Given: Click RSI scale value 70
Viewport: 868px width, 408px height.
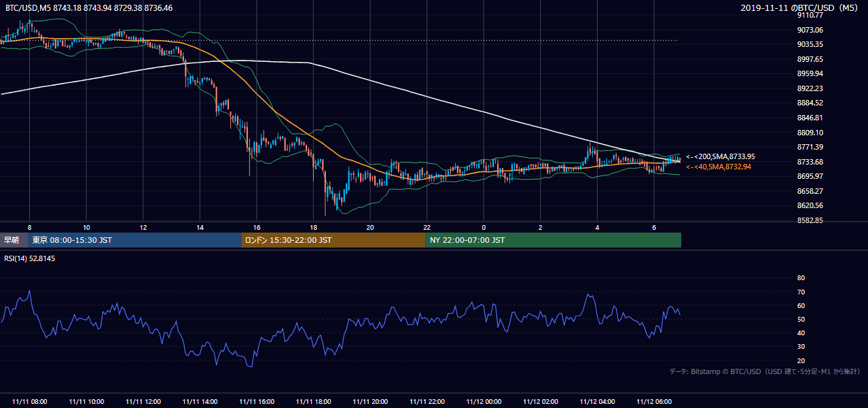Looking at the screenshot, I should (801, 292).
